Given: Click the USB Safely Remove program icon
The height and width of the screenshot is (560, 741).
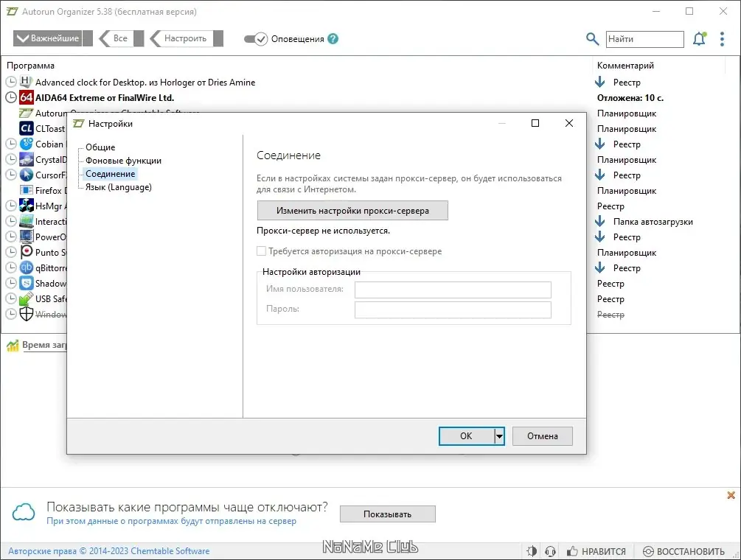Looking at the screenshot, I should (27, 298).
